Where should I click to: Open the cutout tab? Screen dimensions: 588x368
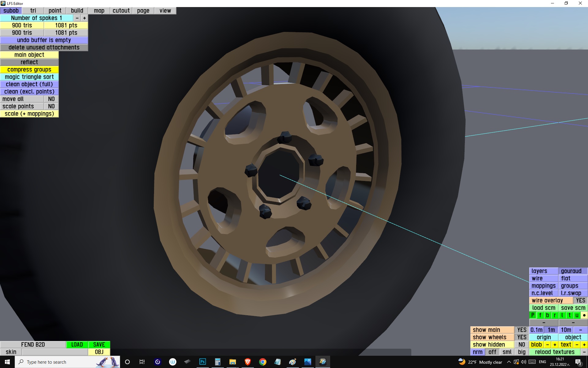121,11
